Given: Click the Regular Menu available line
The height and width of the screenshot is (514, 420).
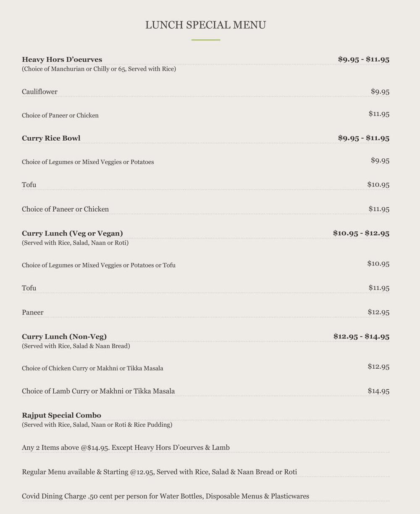Looking at the screenshot, I should pos(159,472).
